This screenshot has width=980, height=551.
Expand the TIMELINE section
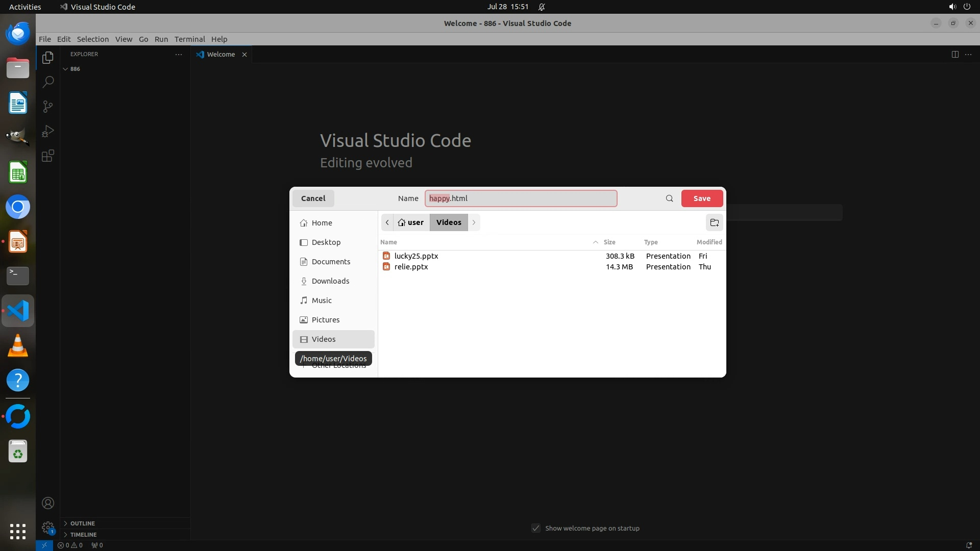(83, 535)
